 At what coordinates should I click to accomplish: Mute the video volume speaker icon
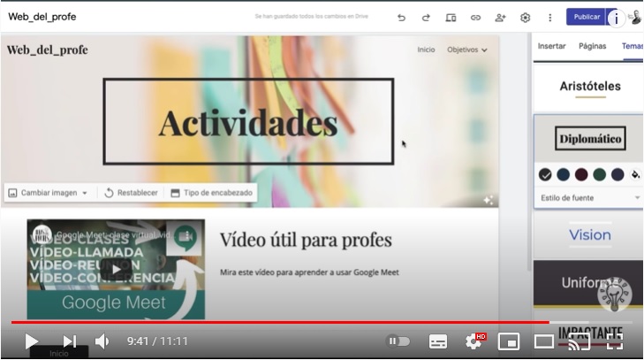[x=102, y=341]
